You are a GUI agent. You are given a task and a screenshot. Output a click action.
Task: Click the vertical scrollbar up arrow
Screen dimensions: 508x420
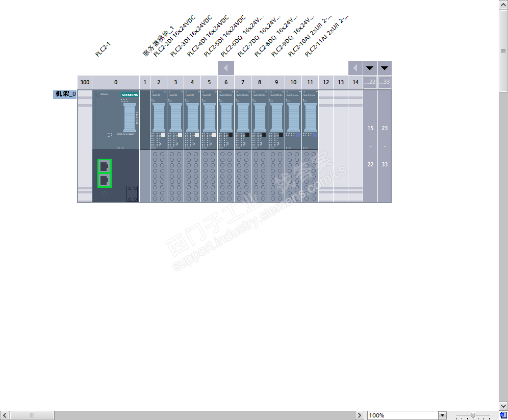pyautogui.click(x=503, y=5)
